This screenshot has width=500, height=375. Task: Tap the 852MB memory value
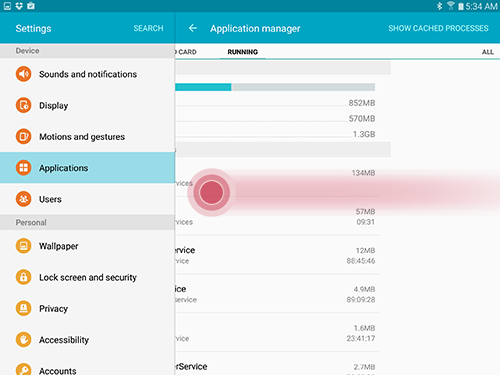pyautogui.click(x=362, y=103)
